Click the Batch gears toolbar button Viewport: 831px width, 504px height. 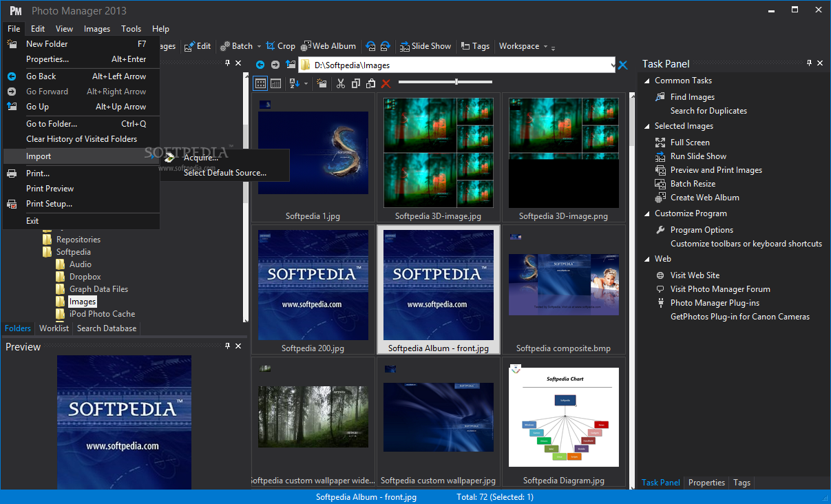pyautogui.click(x=236, y=46)
